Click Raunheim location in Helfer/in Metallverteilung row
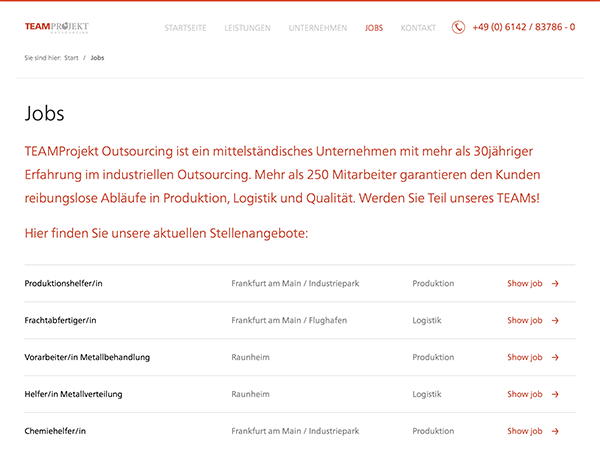 click(x=250, y=394)
